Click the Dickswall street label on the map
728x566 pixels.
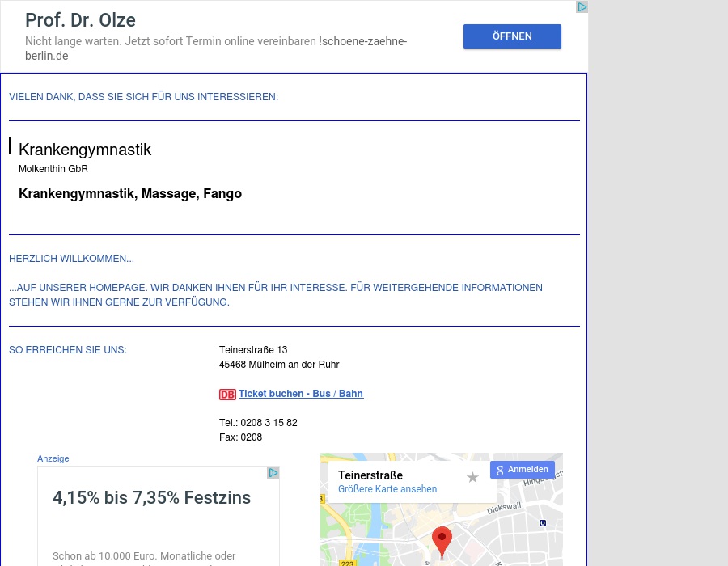(504, 509)
